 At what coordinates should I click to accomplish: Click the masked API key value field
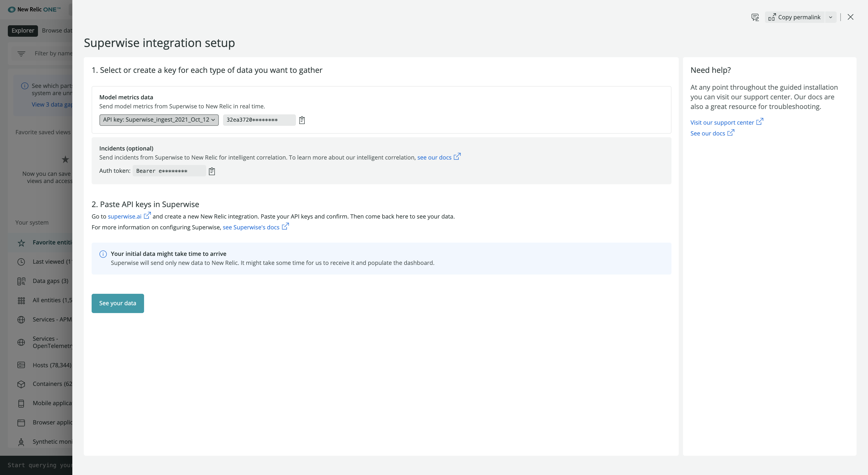coord(259,120)
